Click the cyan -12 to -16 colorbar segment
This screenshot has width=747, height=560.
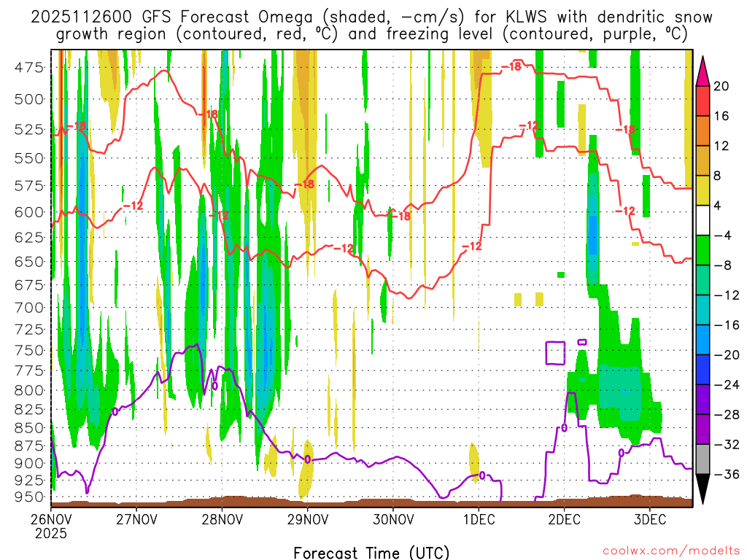tap(703, 310)
